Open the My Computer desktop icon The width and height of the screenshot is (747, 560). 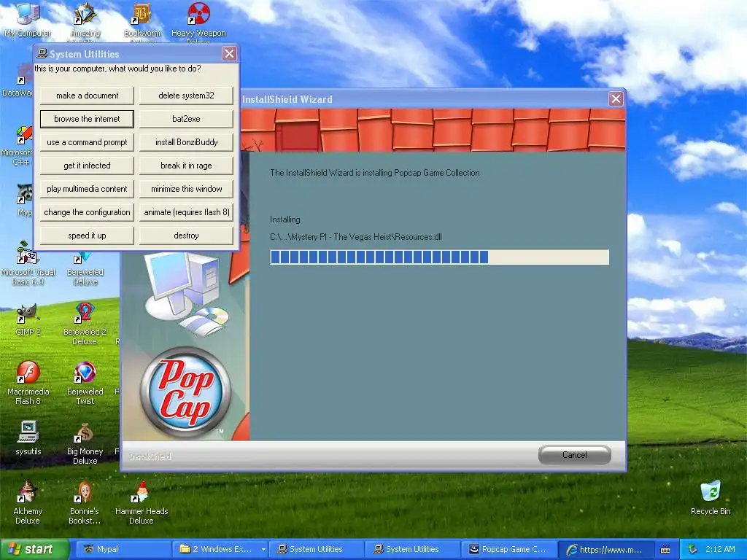(28, 20)
